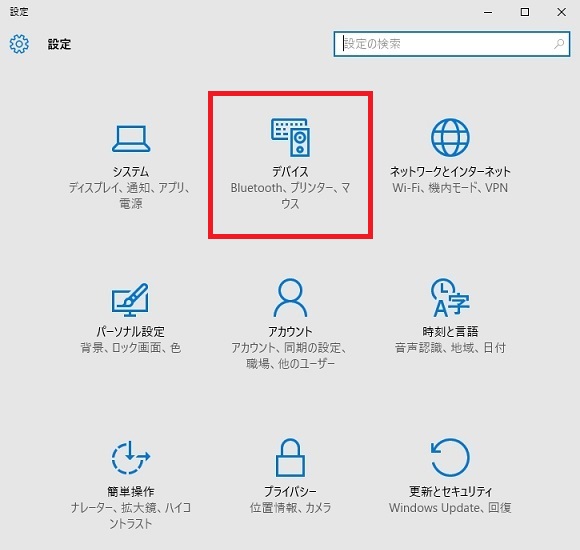580x550 pixels.
Task: Open the ネットワークとインターネット globe icon
Action: pos(450,137)
